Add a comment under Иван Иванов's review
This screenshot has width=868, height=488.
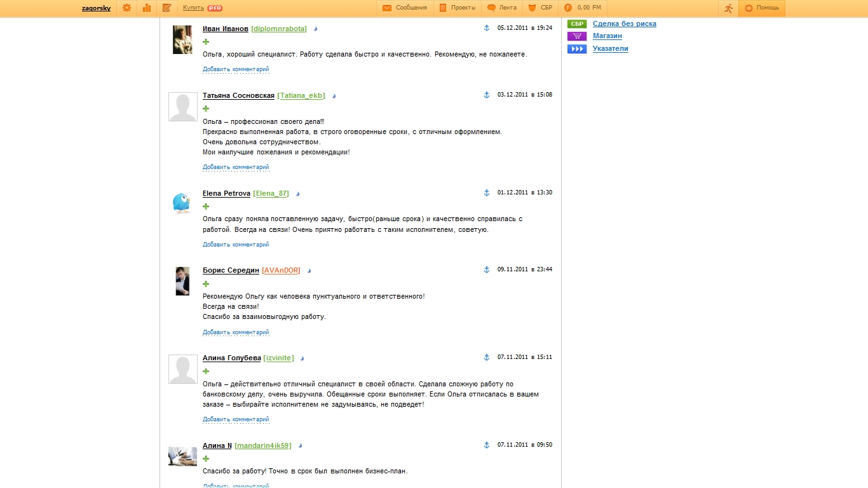[236, 69]
